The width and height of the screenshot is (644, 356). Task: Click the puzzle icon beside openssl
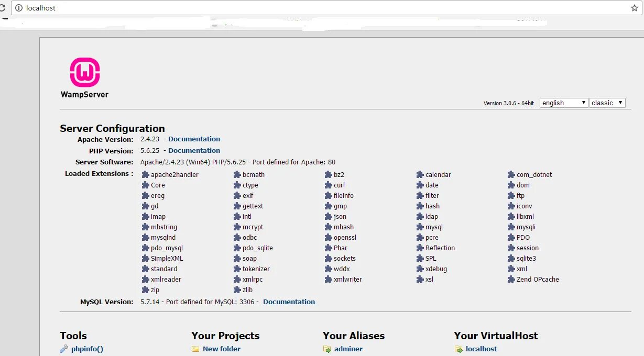pyautogui.click(x=329, y=237)
